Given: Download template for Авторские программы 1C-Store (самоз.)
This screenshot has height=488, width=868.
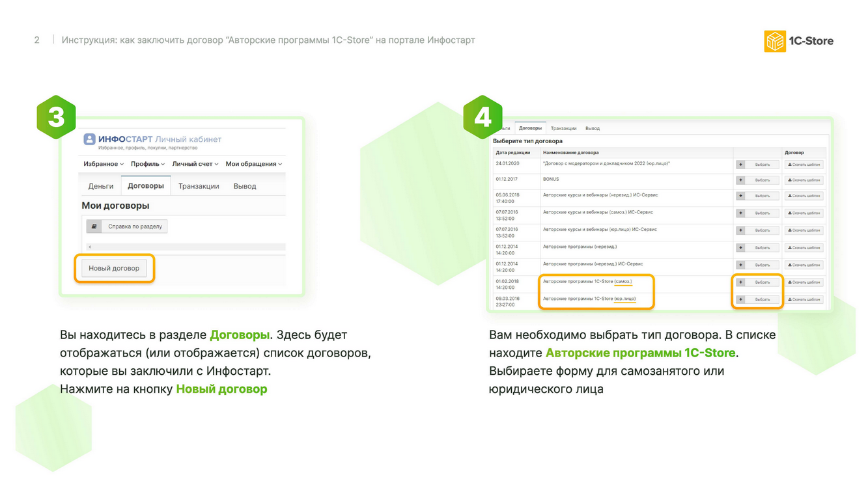Looking at the screenshot, I should click(x=804, y=282).
